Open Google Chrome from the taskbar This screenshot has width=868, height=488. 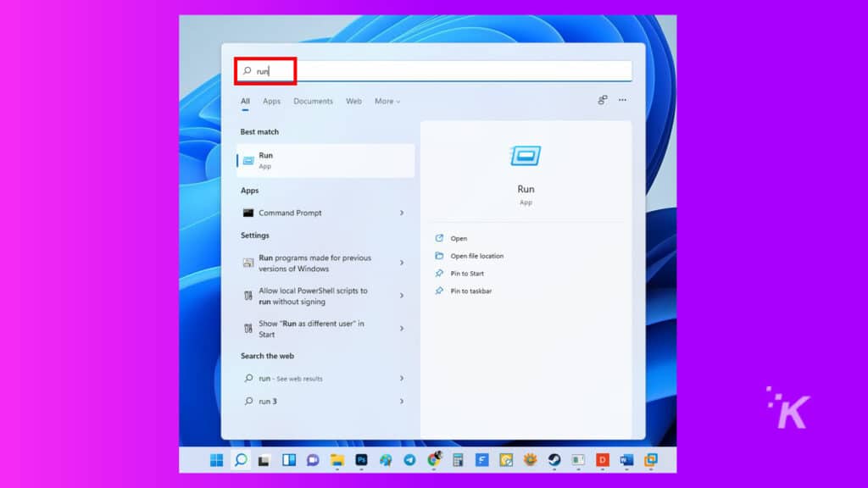point(435,458)
